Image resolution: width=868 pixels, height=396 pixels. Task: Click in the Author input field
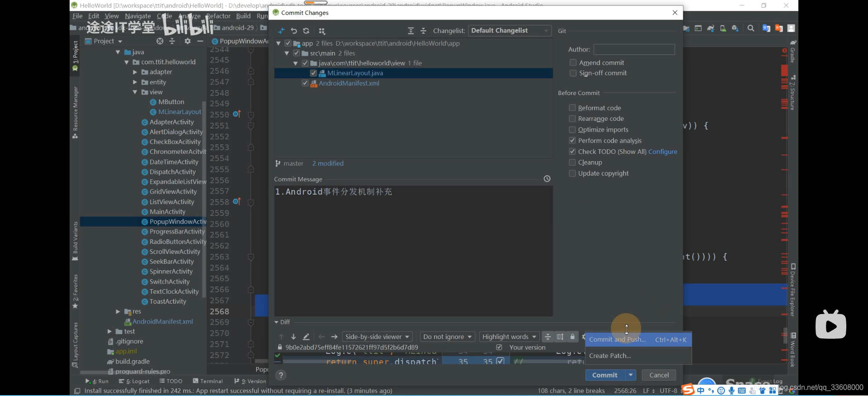coord(634,49)
